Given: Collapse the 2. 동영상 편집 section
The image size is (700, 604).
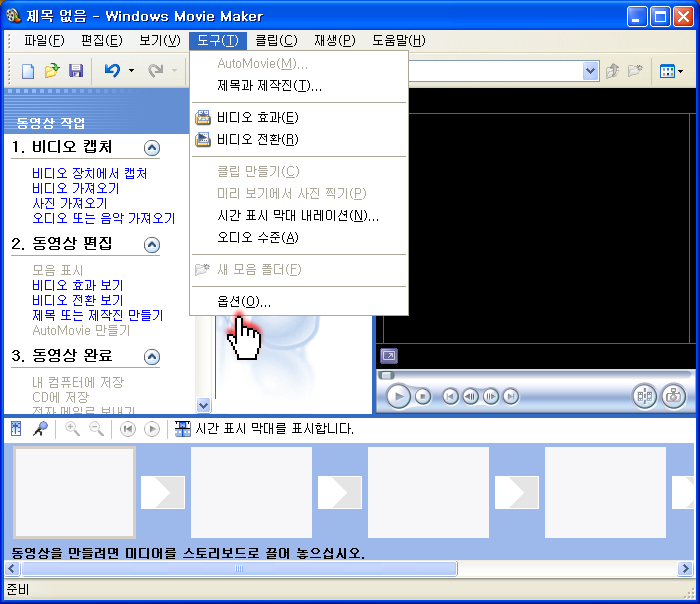Looking at the screenshot, I should pyautogui.click(x=152, y=245).
